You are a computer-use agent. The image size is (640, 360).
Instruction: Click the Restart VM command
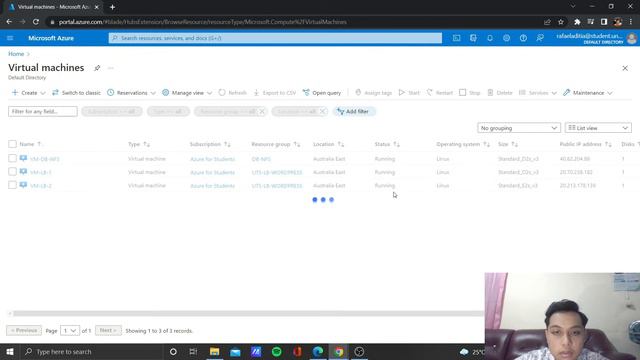(x=440, y=93)
